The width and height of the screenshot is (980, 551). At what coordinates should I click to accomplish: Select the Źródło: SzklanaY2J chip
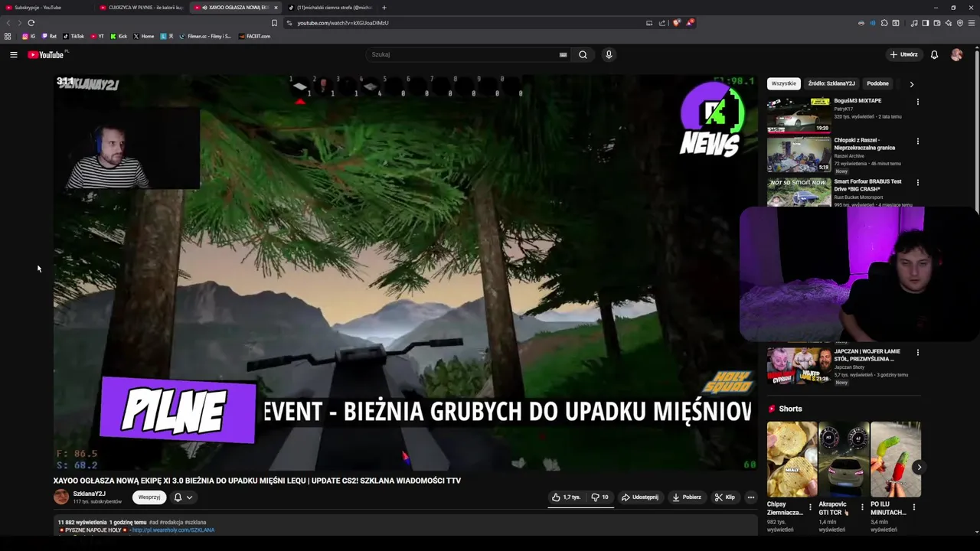click(831, 83)
